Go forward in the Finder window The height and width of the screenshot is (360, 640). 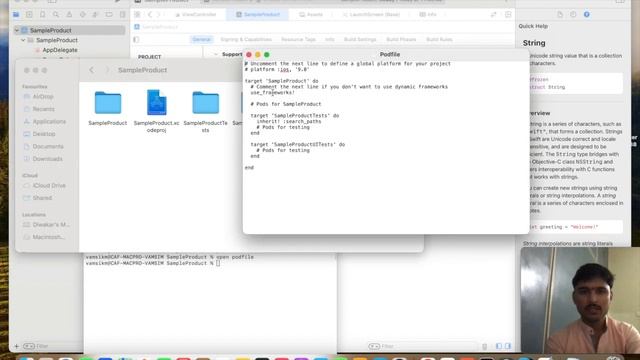pos(107,70)
